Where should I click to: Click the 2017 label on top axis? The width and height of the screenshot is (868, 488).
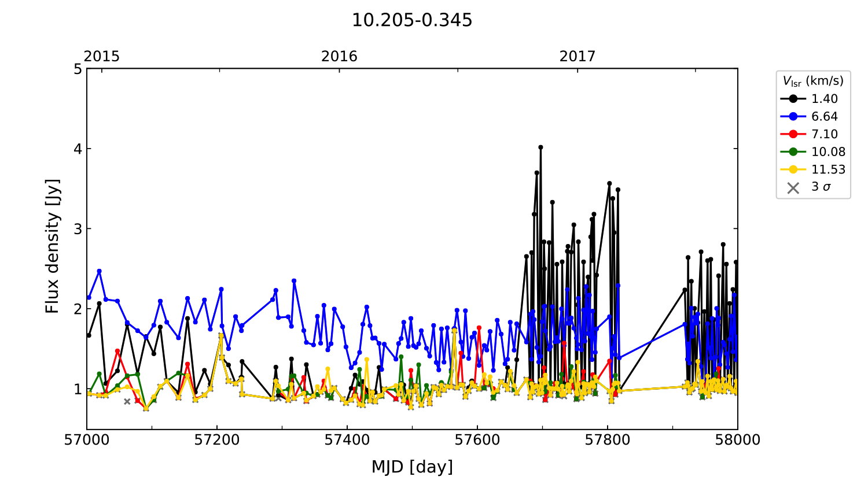tap(577, 56)
